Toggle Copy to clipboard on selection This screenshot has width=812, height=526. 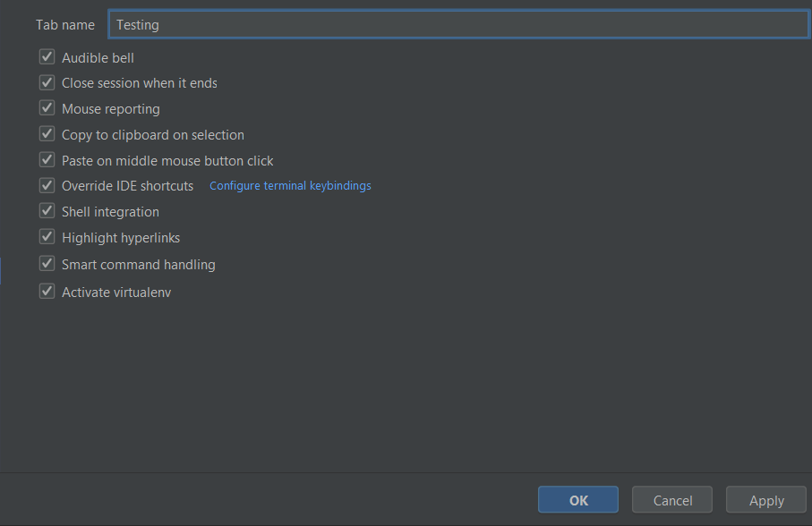pos(47,134)
